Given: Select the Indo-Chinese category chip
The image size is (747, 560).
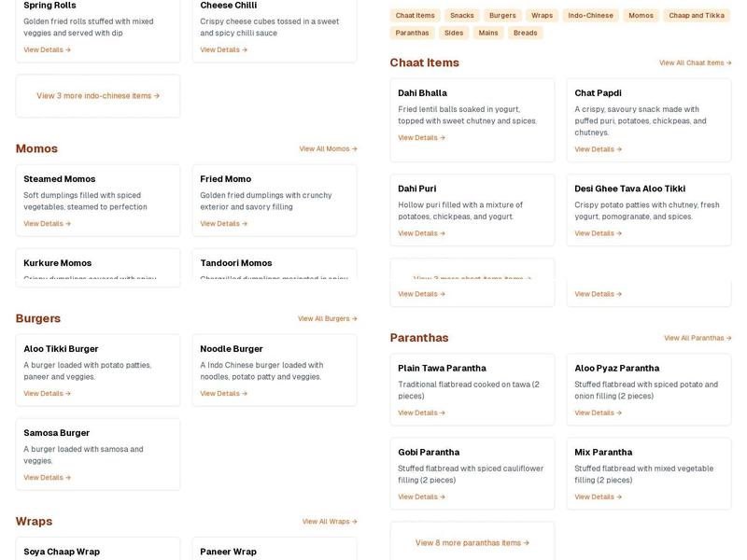Looking at the screenshot, I should point(590,16).
